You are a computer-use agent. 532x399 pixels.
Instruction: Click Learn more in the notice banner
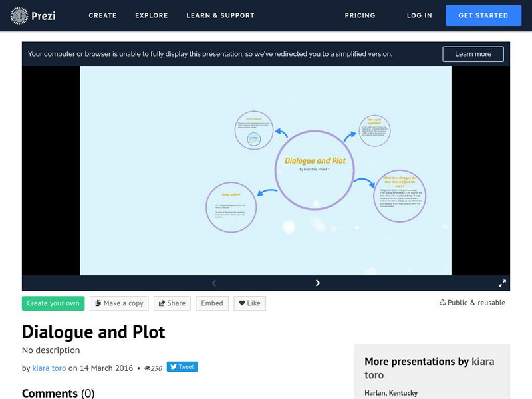(x=473, y=54)
